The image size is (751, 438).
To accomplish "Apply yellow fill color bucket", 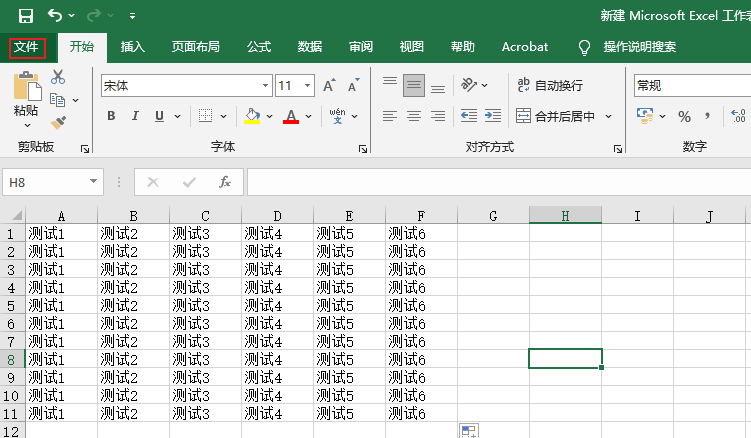I will click(x=252, y=116).
